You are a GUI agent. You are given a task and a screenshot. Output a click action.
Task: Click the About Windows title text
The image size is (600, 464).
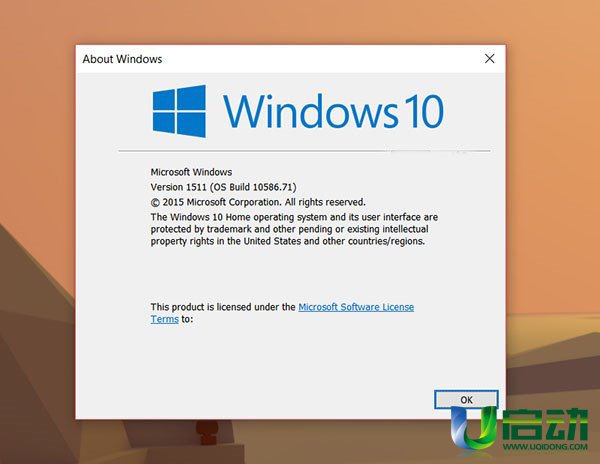[122, 59]
